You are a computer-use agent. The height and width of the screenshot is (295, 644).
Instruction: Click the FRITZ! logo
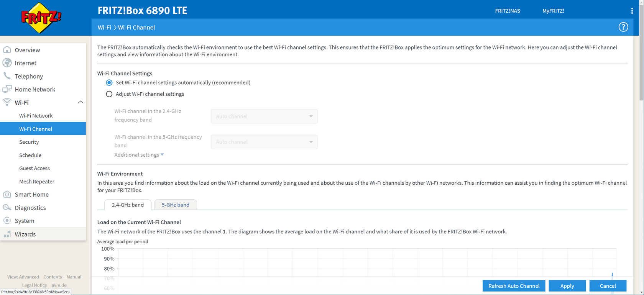tap(41, 18)
